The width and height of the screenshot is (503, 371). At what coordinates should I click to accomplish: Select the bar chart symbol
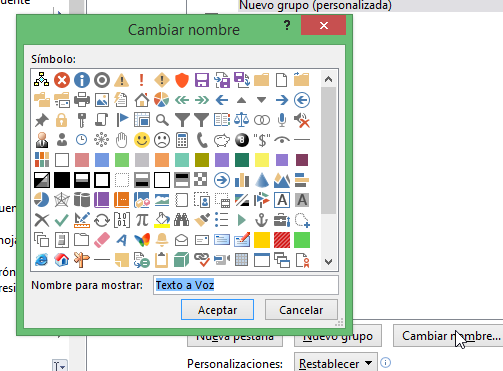pos(242,180)
